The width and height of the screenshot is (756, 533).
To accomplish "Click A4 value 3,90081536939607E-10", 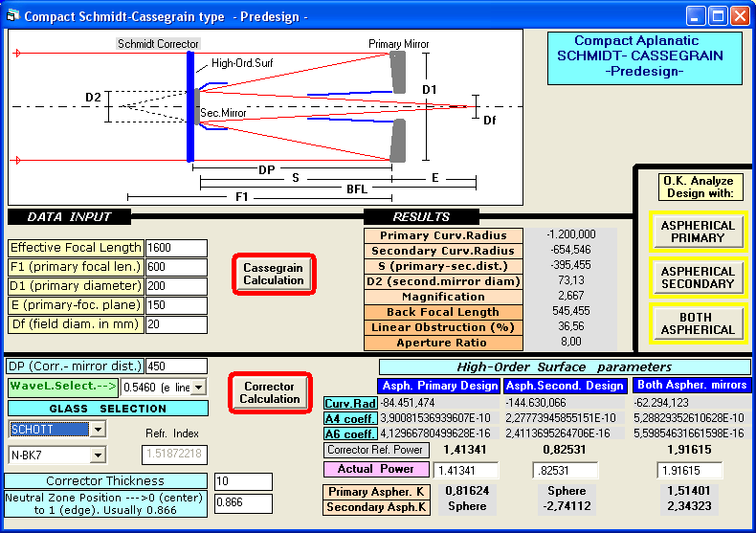I will coord(439,418).
